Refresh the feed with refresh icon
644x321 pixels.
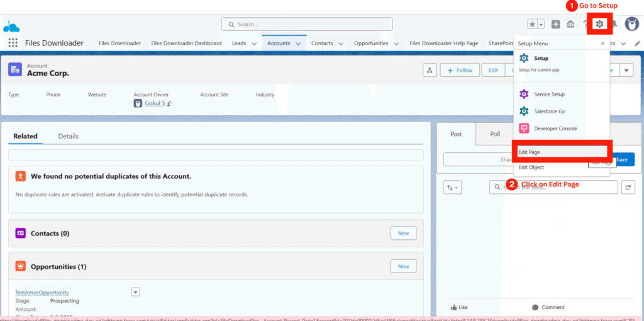click(x=628, y=187)
